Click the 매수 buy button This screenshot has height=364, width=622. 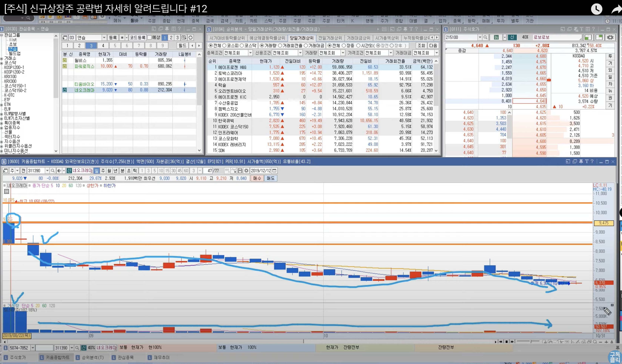click(257, 178)
